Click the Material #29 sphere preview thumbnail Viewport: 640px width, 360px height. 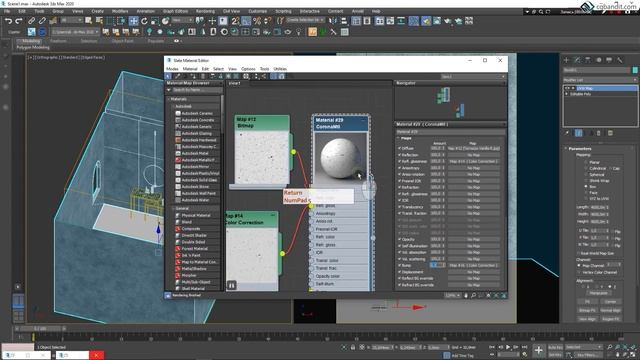[x=340, y=158]
